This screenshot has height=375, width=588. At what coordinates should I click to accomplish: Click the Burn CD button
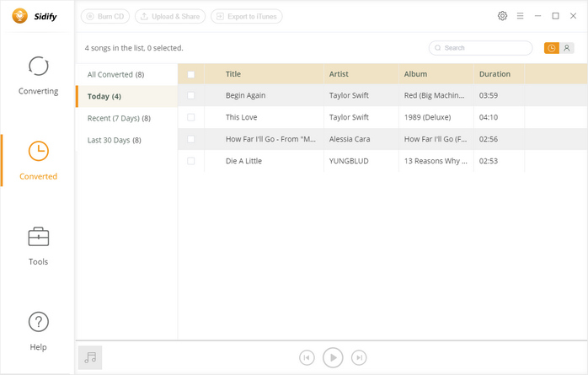pyautogui.click(x=105, y=17)
